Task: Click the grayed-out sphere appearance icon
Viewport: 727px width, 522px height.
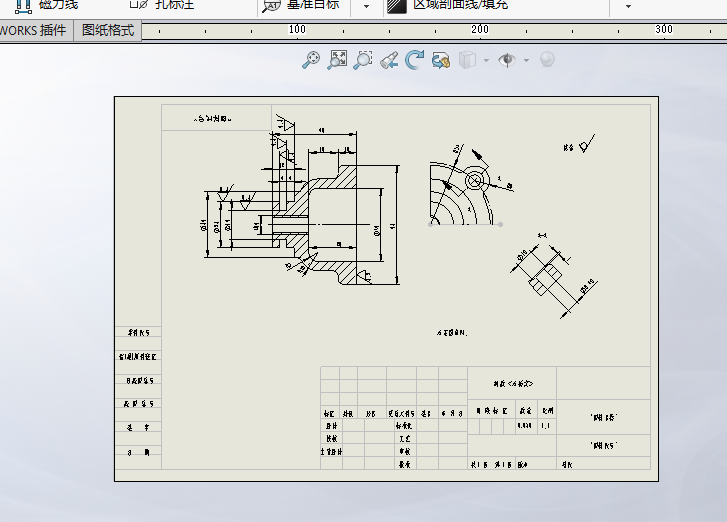Action: tap(547, 61)
